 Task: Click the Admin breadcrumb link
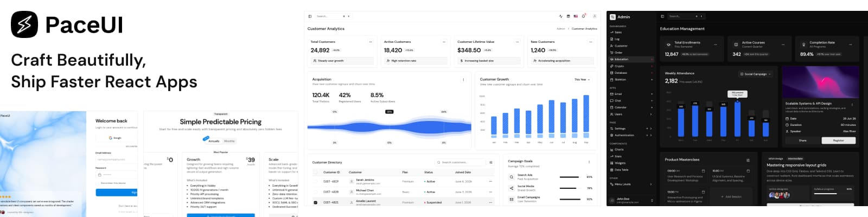point(561,29)
